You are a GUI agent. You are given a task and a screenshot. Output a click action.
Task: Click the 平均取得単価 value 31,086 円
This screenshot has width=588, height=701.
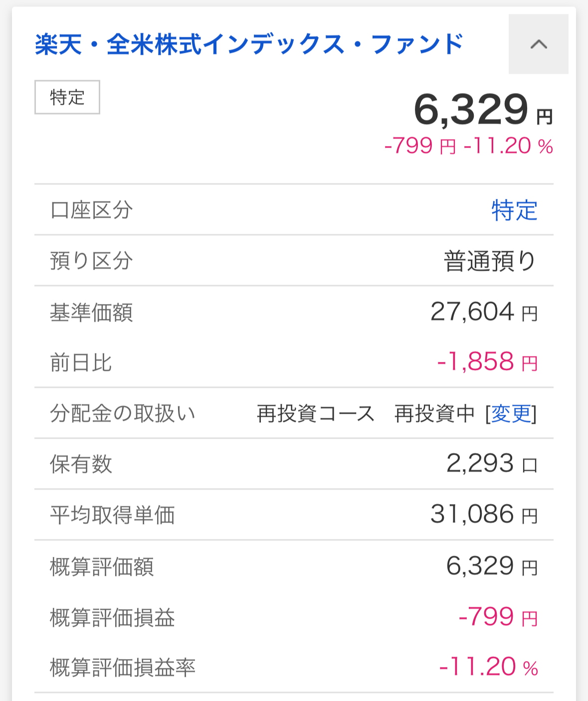[484, 515]
